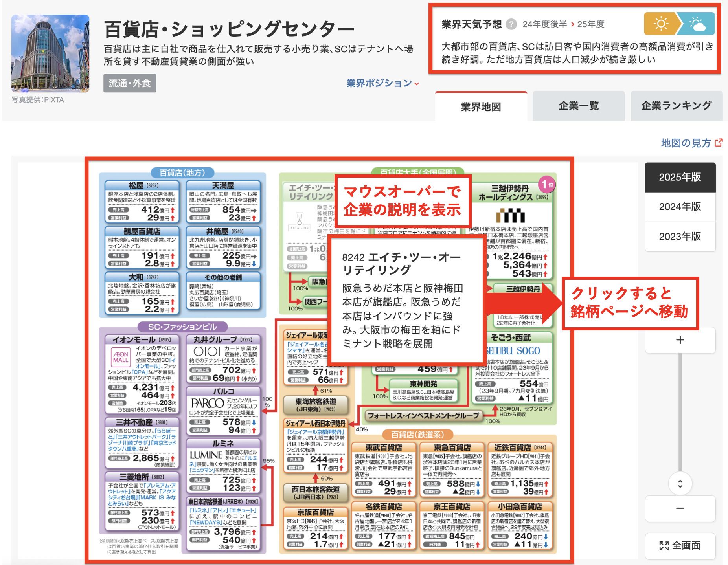Image resolution: width=728 pixels, height=565 pixels.
Task: Open the 三菱地所 company card
Action: [x=142, y=501]
